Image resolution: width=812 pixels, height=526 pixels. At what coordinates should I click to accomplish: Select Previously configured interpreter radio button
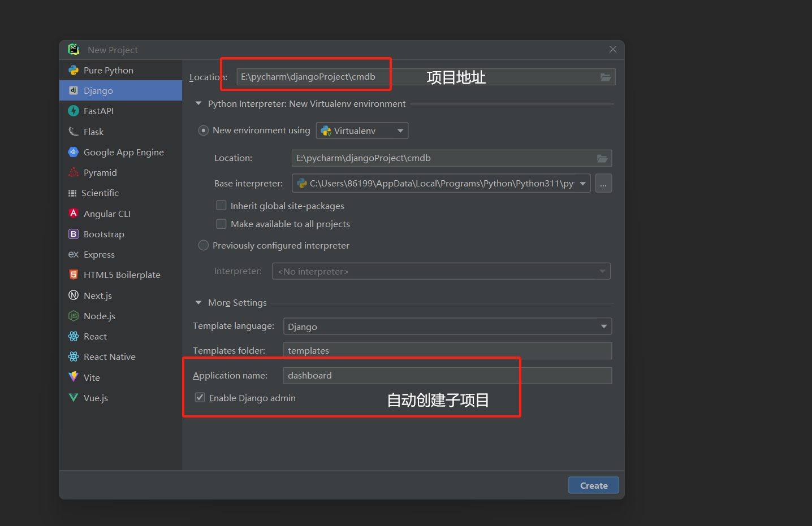pos(204,245)
